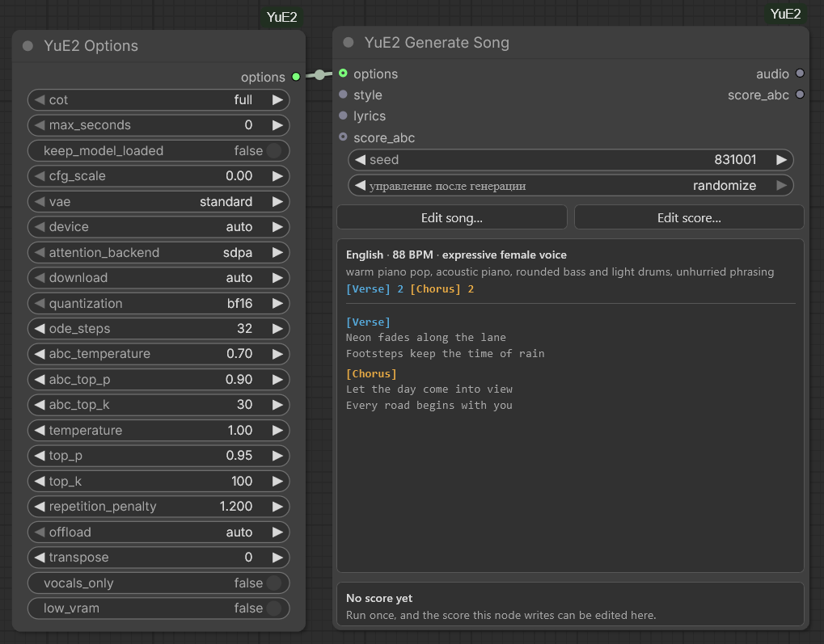Toggle keep_model_loaded switch
This screenshot has height=644, width=824.
[273, 151]
